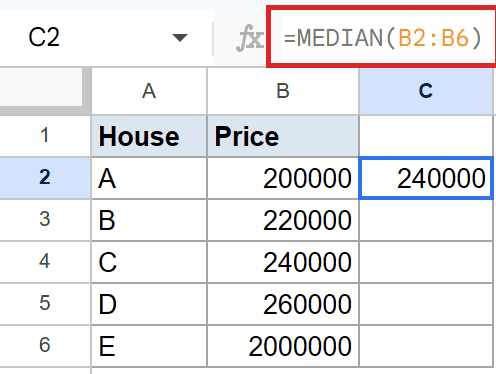
Task: Select empty cell C3
Action: [426, 220]
